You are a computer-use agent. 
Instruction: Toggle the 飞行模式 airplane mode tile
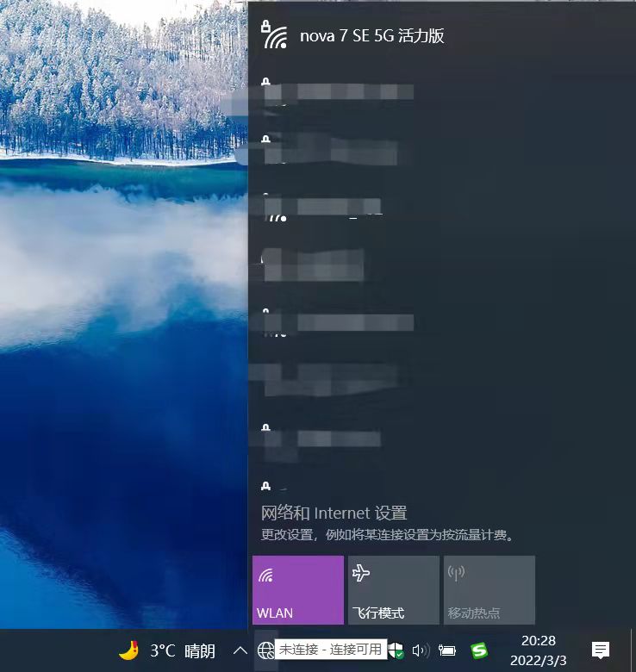pyautogui.click(x=394, y=590)
